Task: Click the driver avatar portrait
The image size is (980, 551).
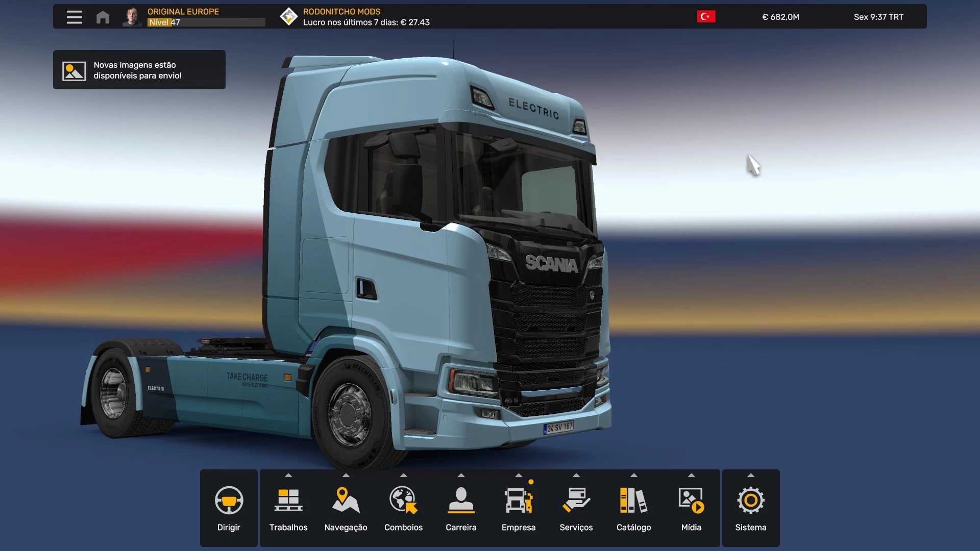Action: point(132,17)
